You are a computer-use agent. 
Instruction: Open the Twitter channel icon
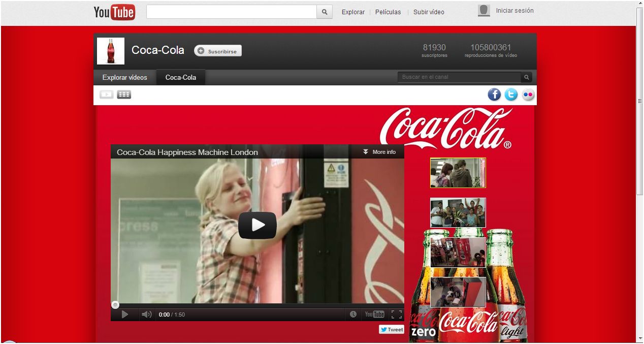click(x=511, y=95)
